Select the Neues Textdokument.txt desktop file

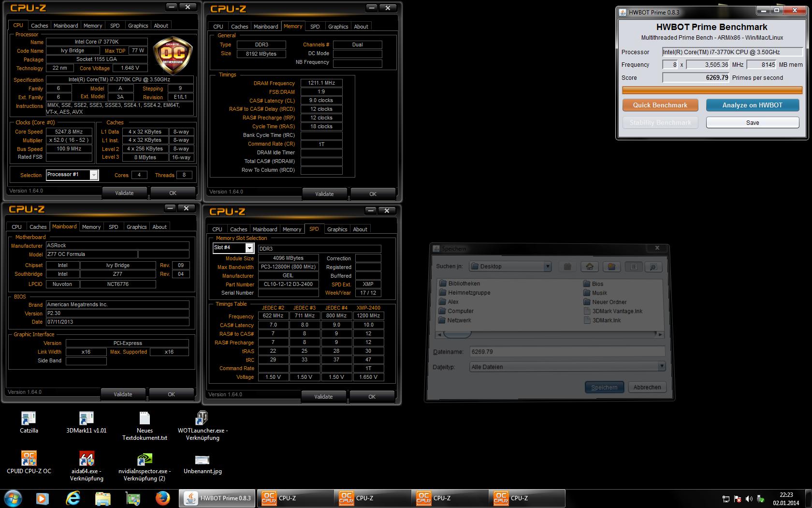pyautogui.click(x=145, y=426)
